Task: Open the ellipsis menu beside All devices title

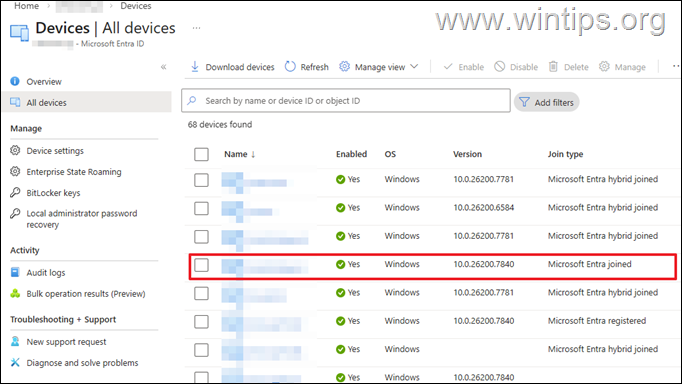Action: [197, 28]
